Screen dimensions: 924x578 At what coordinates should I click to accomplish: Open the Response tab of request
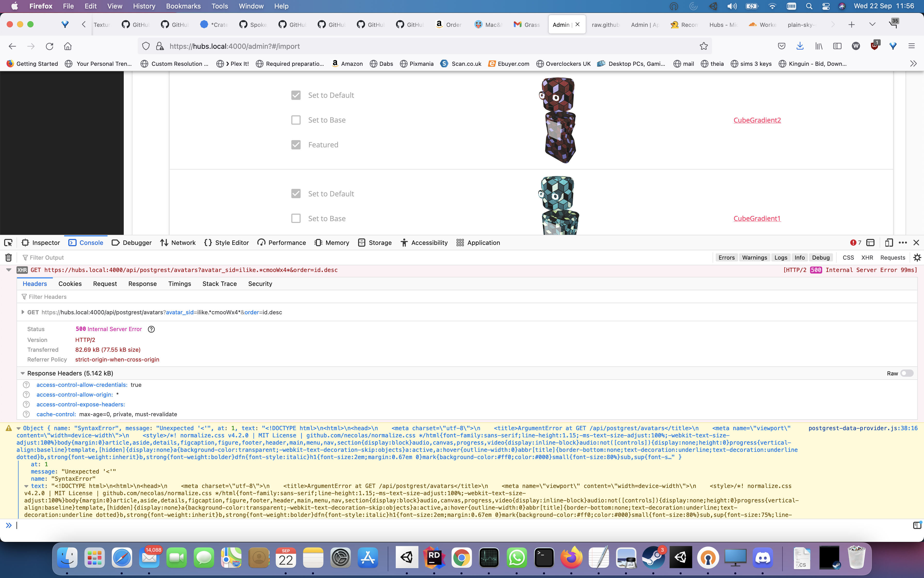tap(142, 284)
